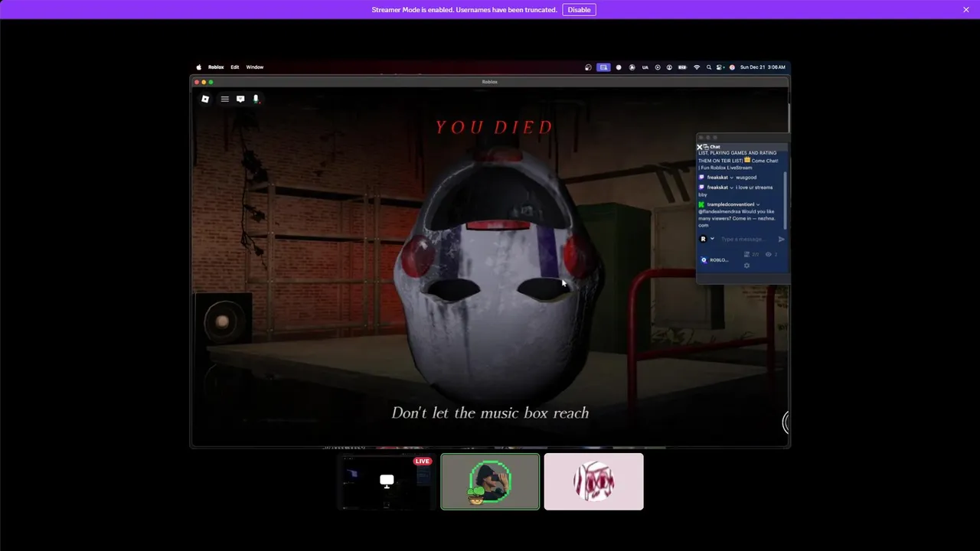Click the chat window scrollbar
Viewport: 980px width, 551px height.
tap(786, 201)
